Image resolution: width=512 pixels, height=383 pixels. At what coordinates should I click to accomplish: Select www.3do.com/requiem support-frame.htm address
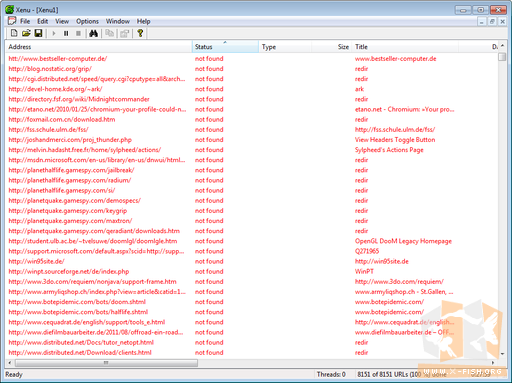92,282
